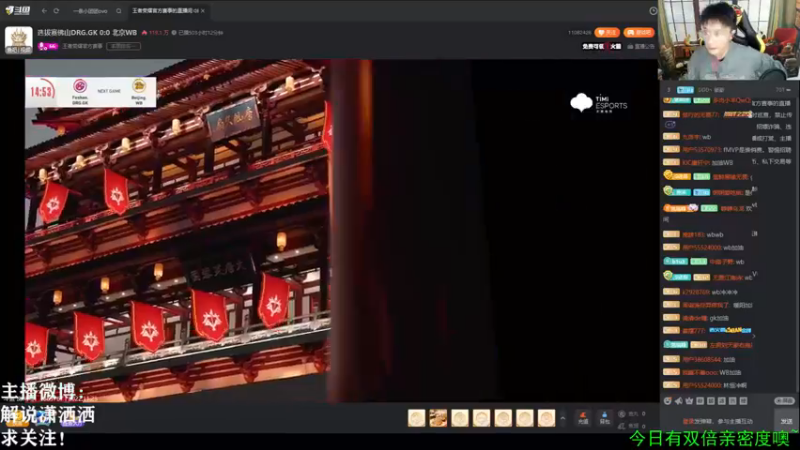Viewport: 800px width, 450px height.
Task: Click the Beijing WB team logo
Action: pyautogui.click(x=139, y=86)
